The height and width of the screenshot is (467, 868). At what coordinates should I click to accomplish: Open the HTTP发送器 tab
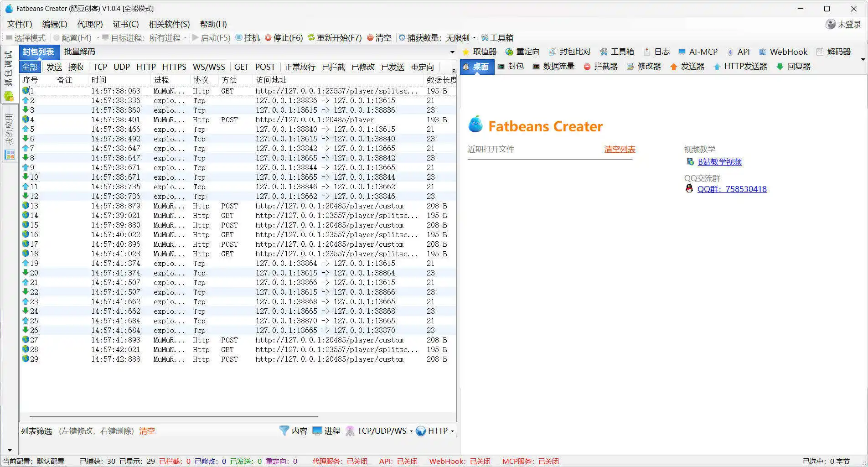click(740, 67)
